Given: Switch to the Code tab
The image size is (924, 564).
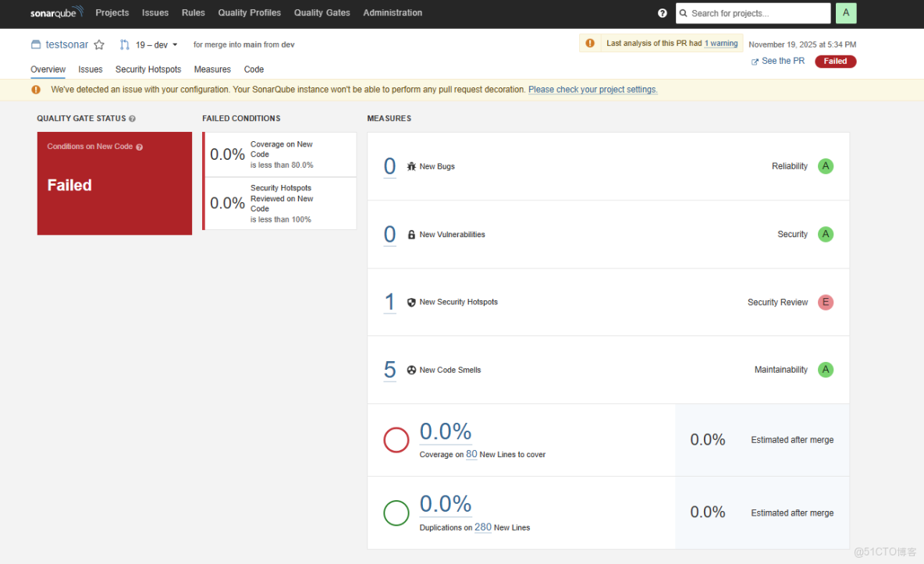Looking at the screenshot, I should pyautogui.click(x=254, y=69).
